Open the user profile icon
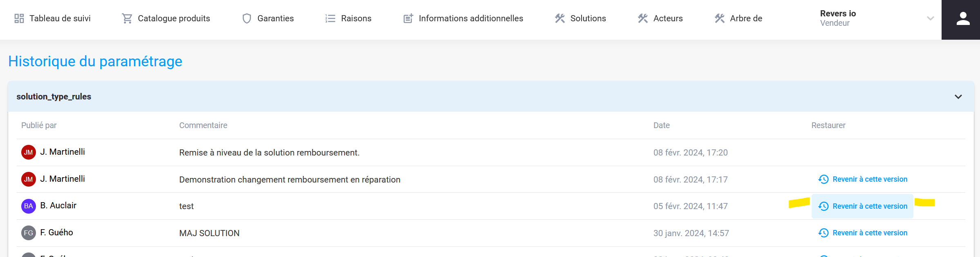Image resolution: width=980 pixels, height=257 pixels. tap(963, 19)
